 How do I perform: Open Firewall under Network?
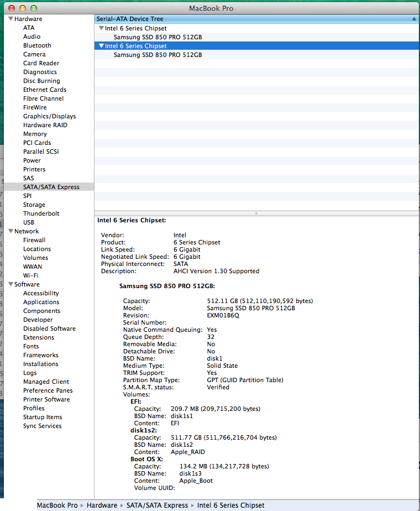[34, 240]
